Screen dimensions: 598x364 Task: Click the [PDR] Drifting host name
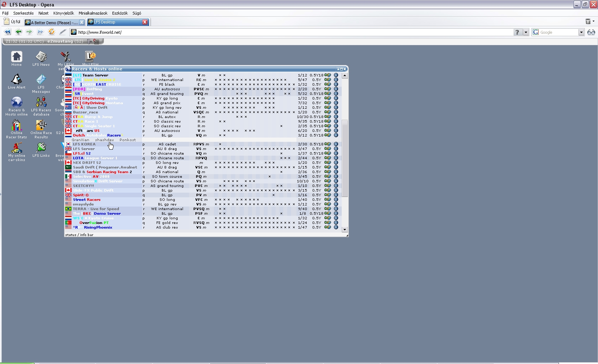pos(88,89)
